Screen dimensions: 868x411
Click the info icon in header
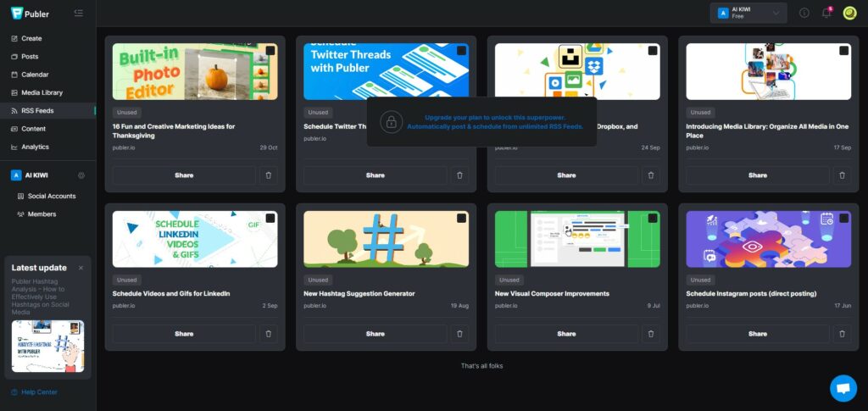[x=804, y=13]
